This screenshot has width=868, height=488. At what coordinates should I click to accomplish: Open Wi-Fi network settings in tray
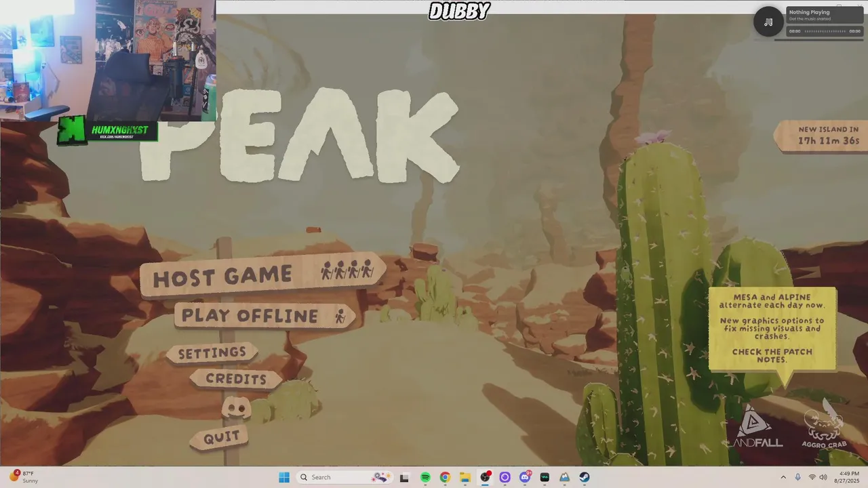[x=812, y=477]
